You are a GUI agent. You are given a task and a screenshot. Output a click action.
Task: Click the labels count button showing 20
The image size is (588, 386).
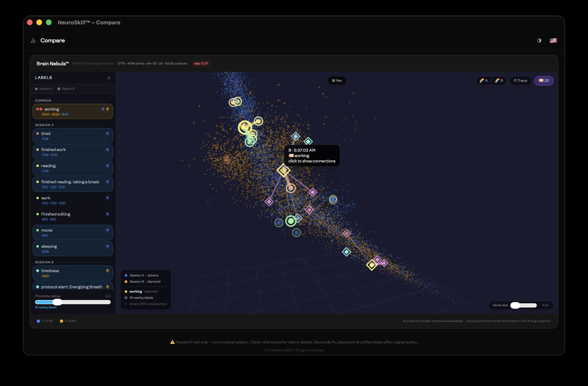(x=544, y=80)
